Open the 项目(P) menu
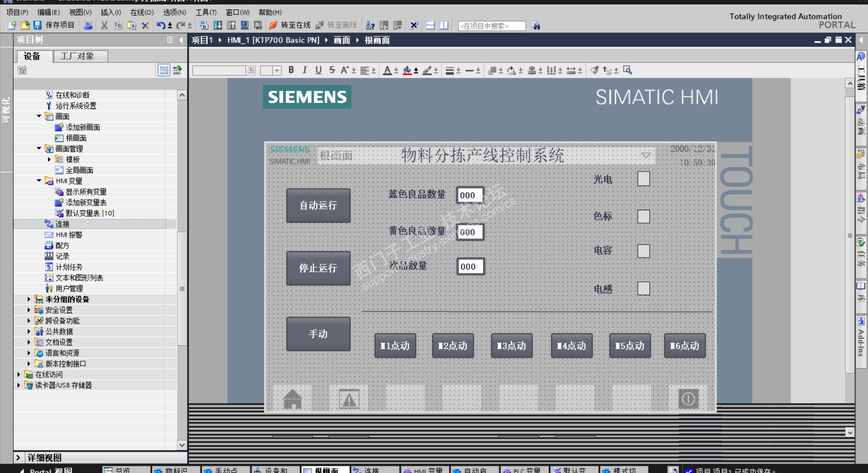 click(17, 12)
